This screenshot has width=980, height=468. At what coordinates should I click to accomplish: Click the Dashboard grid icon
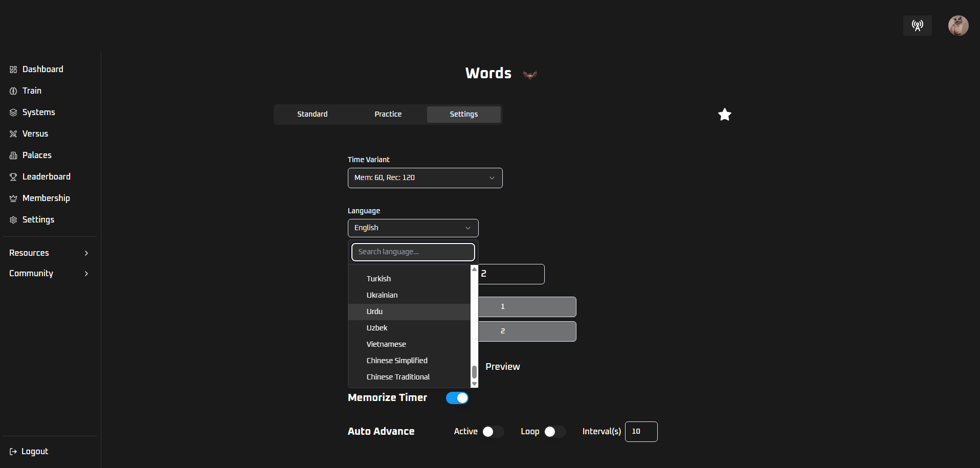(x=13, y=70)
